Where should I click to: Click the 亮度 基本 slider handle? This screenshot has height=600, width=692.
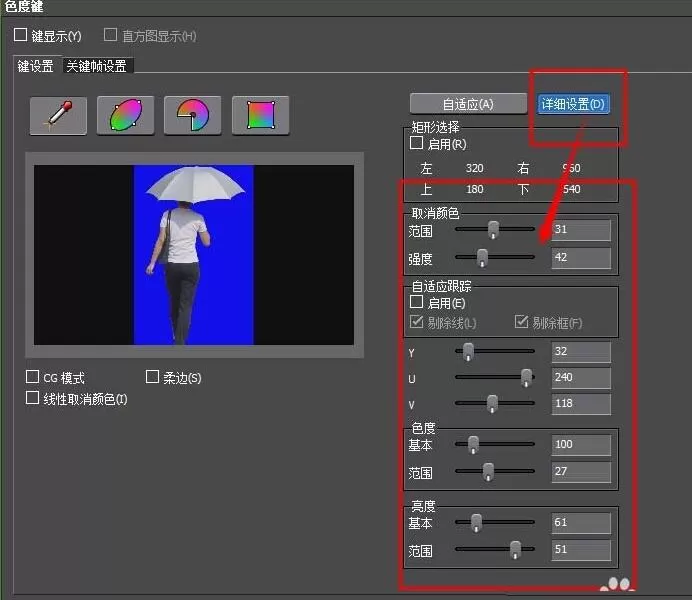[x=476, y=523]
